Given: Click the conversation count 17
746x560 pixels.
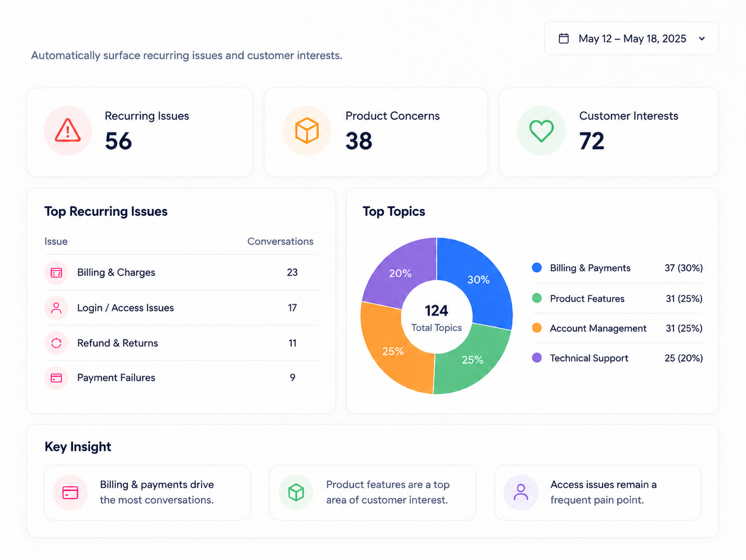Looking at the screenshot, I should click(x=292, y=308).
